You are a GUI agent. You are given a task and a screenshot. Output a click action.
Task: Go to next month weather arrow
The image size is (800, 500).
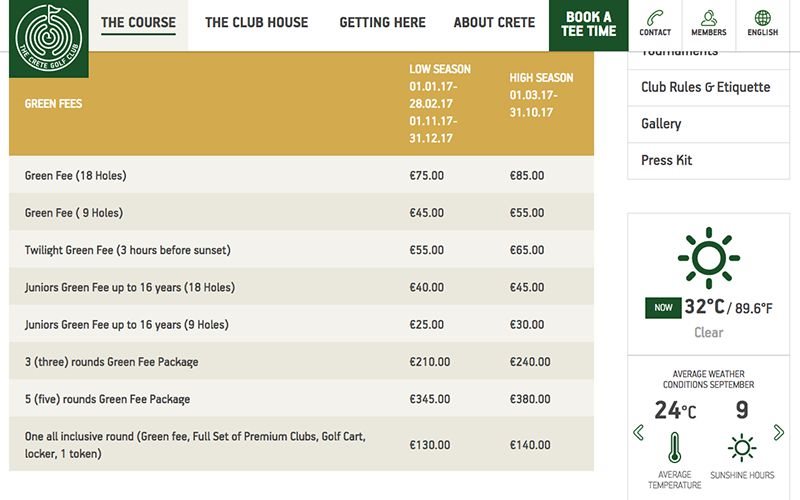(x=778, y=432)
